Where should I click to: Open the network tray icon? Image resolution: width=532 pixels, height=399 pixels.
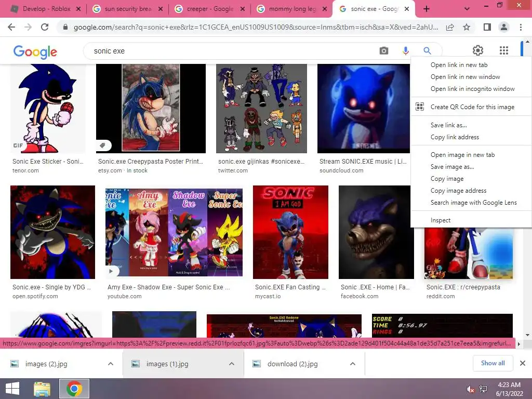pyautogui.click(x=483, y=389)
